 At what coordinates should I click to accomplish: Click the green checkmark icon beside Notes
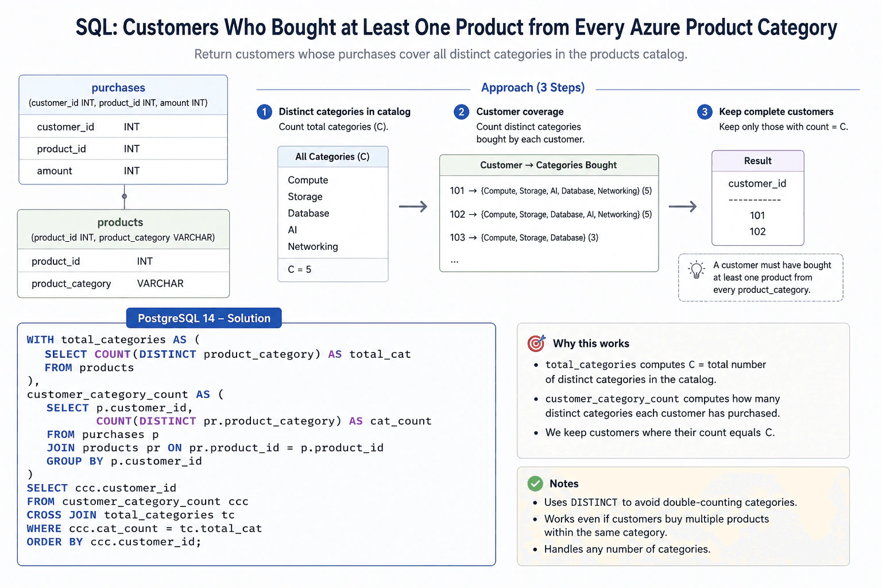[x=535, y=483]
